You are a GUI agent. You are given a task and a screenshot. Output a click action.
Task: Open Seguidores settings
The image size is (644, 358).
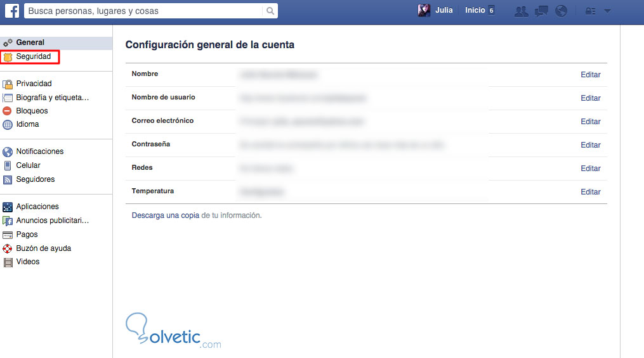tap(36, 179)
